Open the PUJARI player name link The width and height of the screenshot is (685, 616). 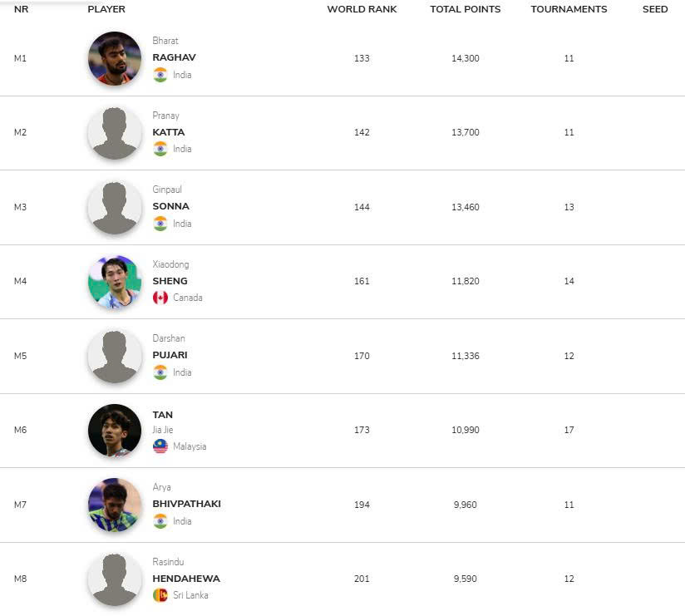[x=170, y=355]
